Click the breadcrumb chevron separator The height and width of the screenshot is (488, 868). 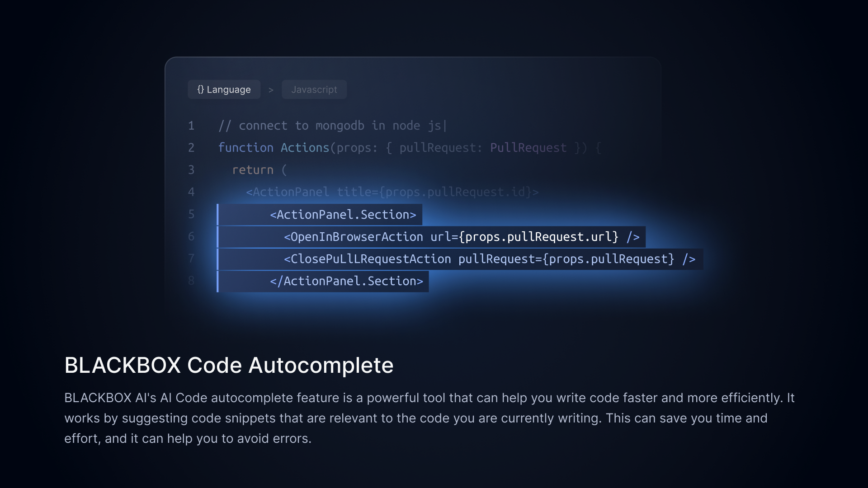(x=271, y=90)
